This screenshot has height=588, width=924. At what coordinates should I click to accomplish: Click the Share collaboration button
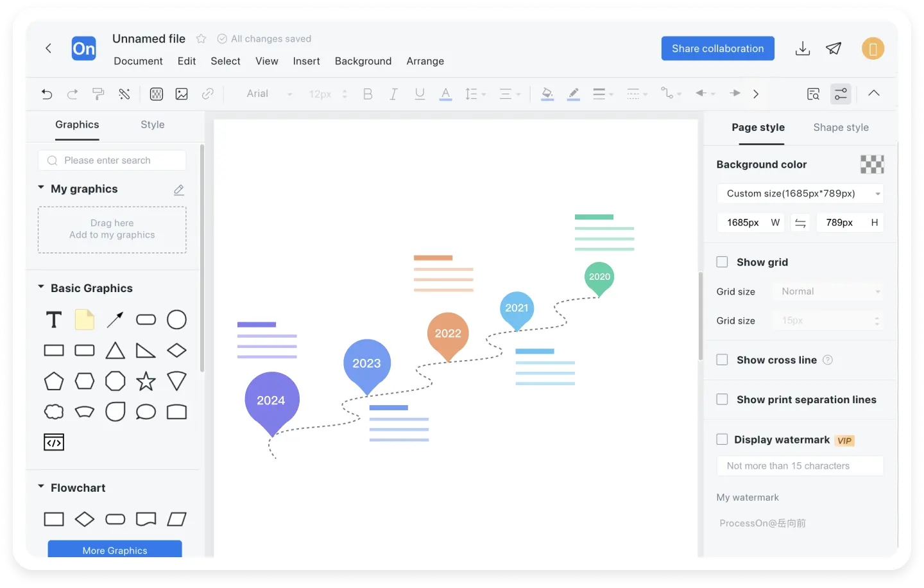[717, 49]
